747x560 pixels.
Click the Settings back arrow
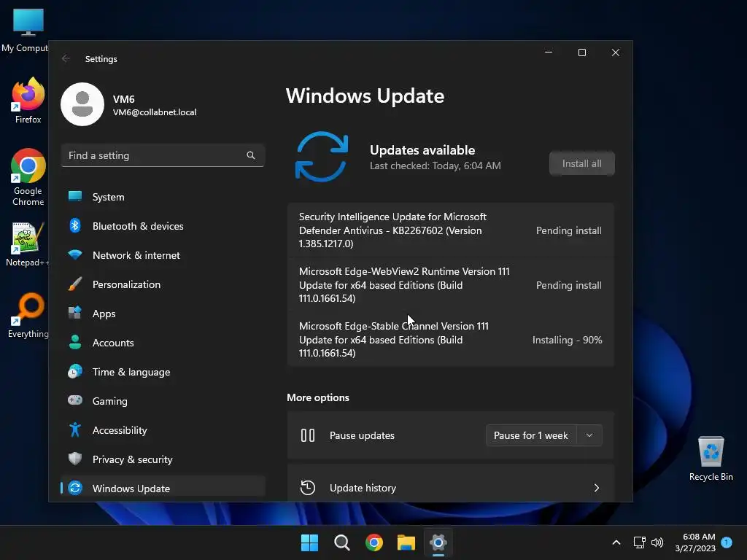66,58
